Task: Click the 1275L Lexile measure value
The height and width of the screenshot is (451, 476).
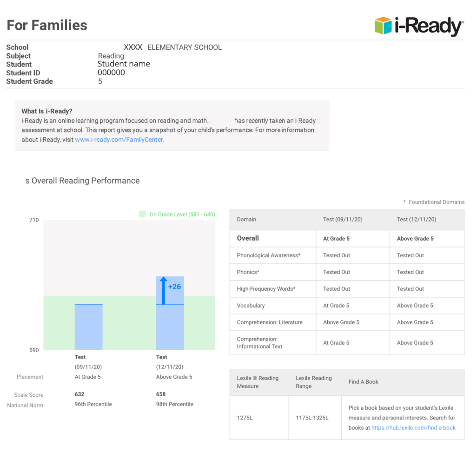Action: pyautogui.click(x=245, y=418)
